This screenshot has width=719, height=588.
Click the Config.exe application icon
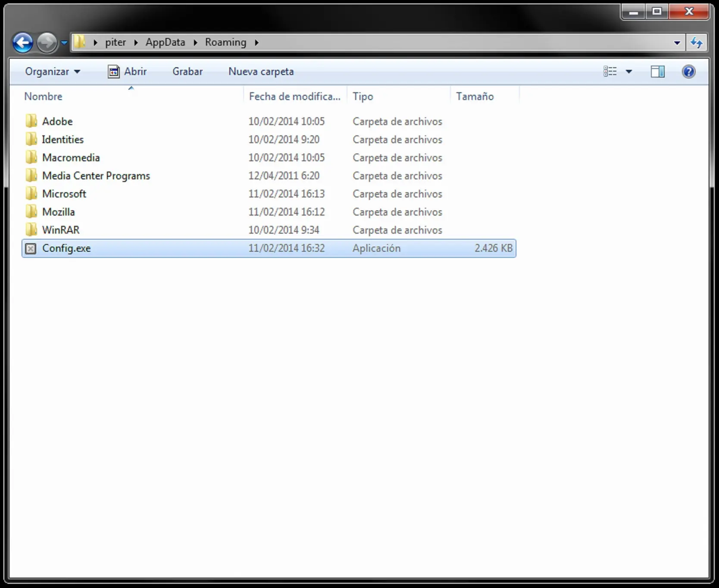(31, 248)
